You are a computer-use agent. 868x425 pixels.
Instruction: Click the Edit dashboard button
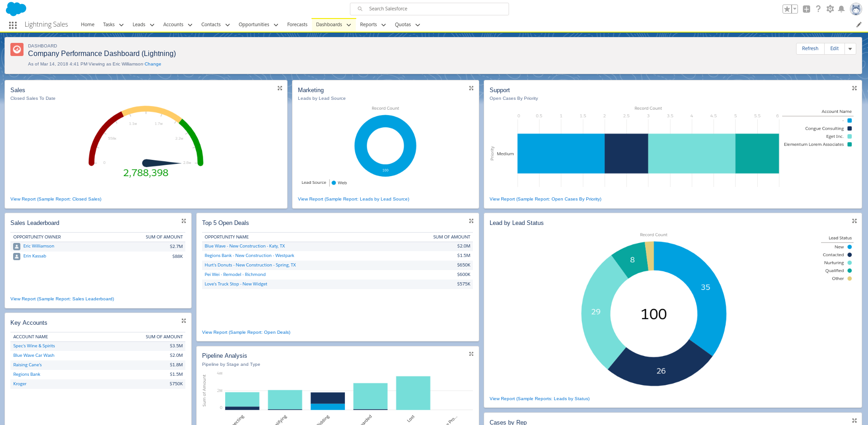point(835,49)
